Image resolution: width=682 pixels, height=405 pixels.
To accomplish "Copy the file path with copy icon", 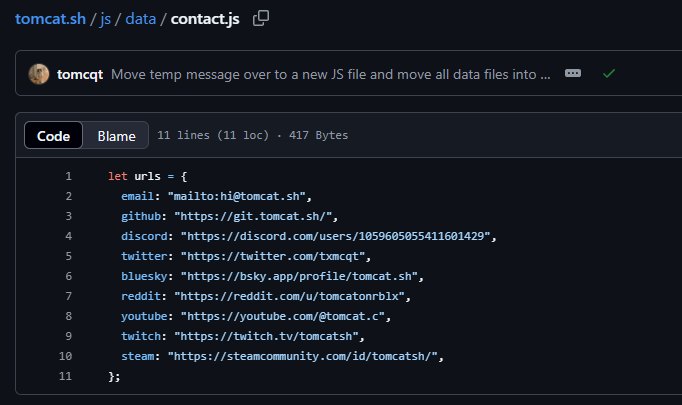I will (x=261, y=18).
